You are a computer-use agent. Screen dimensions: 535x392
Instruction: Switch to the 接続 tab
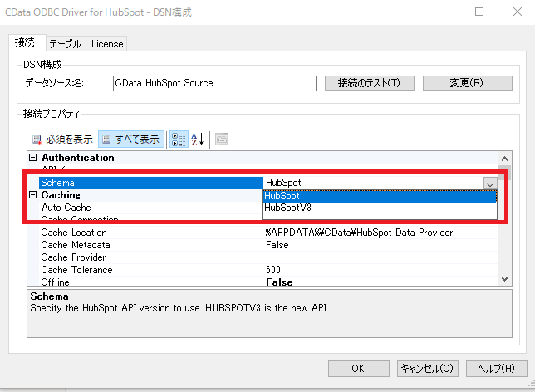(x=27, y=42)
